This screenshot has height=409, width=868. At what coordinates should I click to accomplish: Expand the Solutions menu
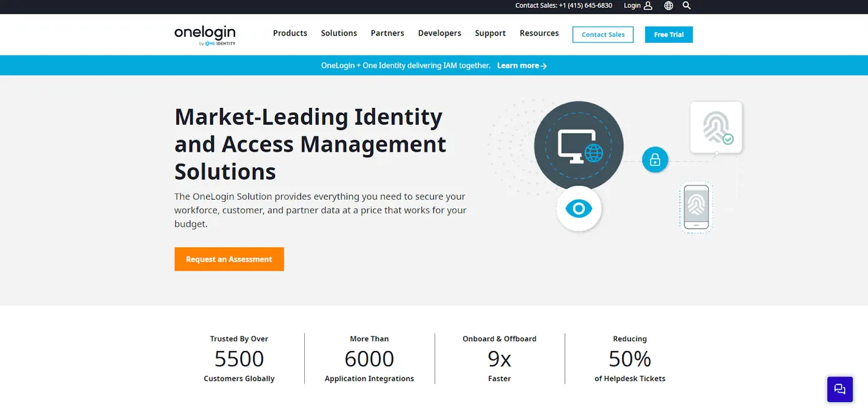pyautogui.click(x=339, y=33)
